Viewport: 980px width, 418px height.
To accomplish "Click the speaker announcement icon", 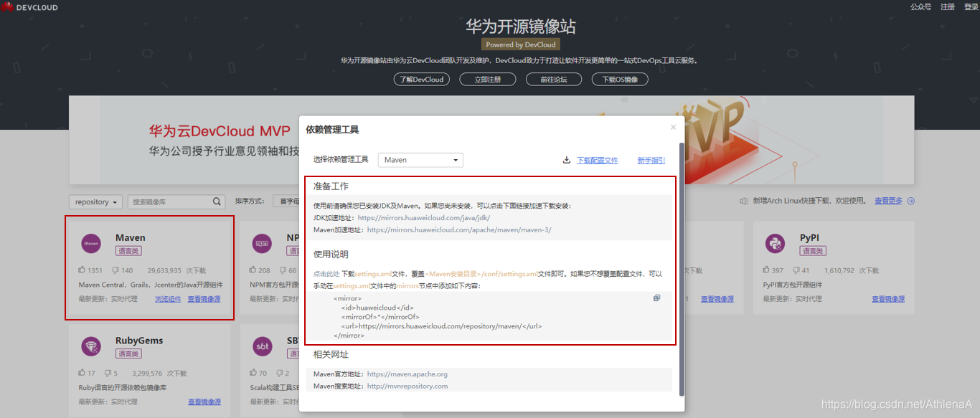I will point(744,201).
